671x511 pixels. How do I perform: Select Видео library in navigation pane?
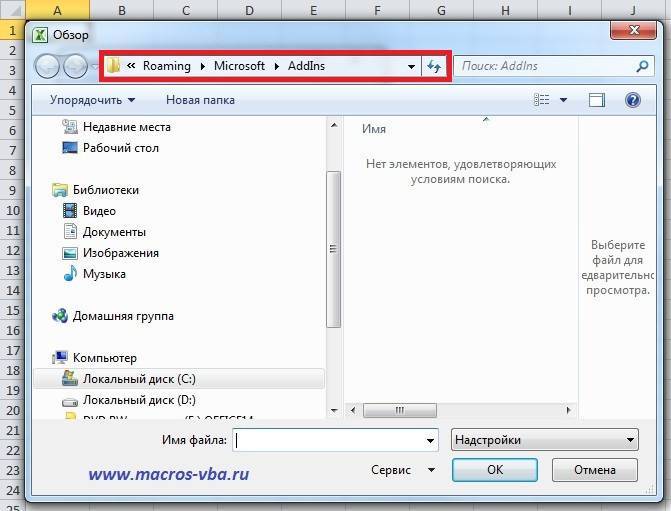click(99, 211)
